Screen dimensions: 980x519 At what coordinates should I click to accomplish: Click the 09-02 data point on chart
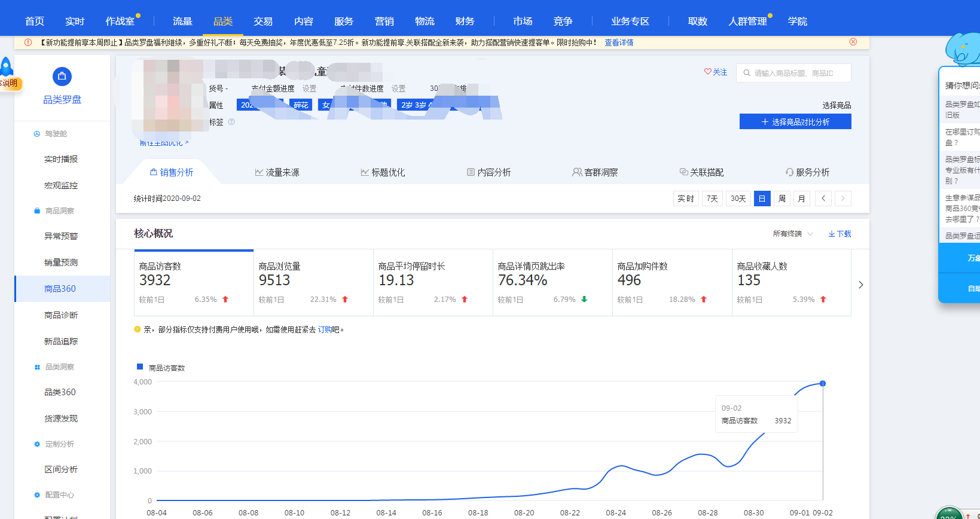coord(823,383)
